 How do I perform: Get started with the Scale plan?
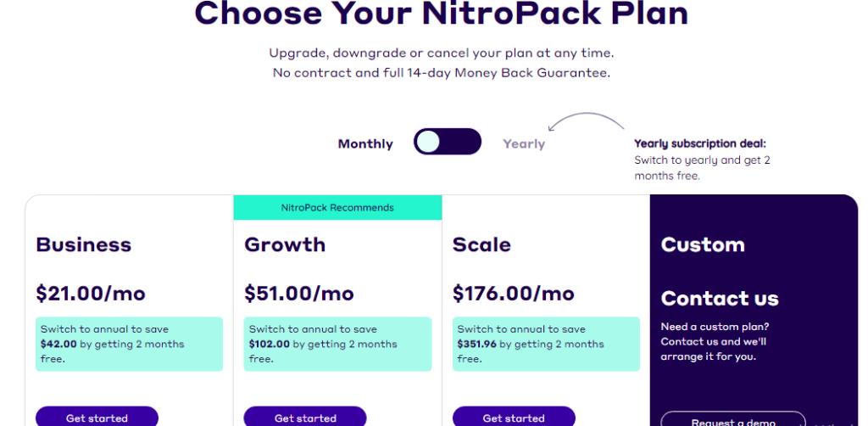[x=514, y=417]
